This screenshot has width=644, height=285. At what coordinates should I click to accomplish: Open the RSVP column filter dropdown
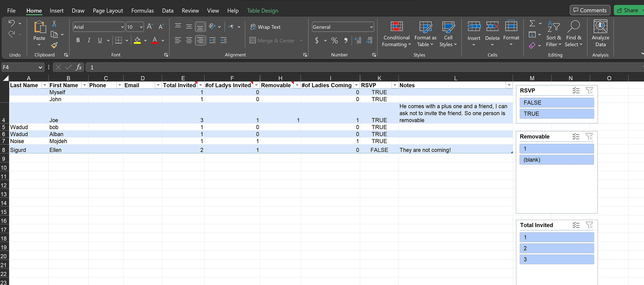tap(395, 85)
